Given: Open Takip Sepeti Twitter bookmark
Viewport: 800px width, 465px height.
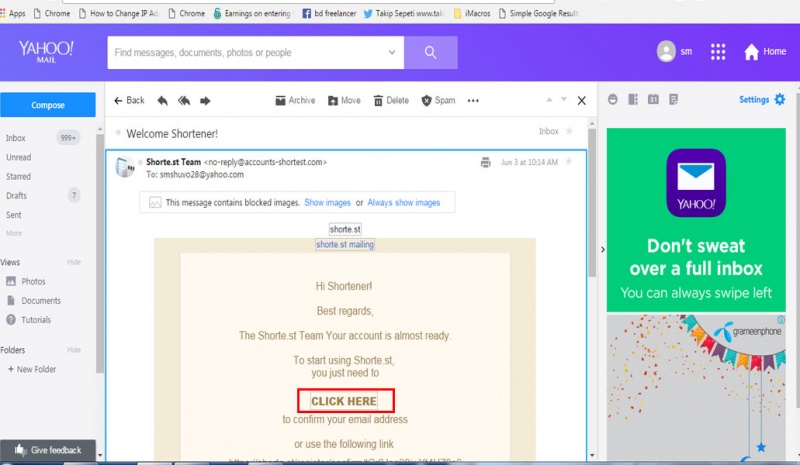Looking at the screenshot, I should [404, 13].
